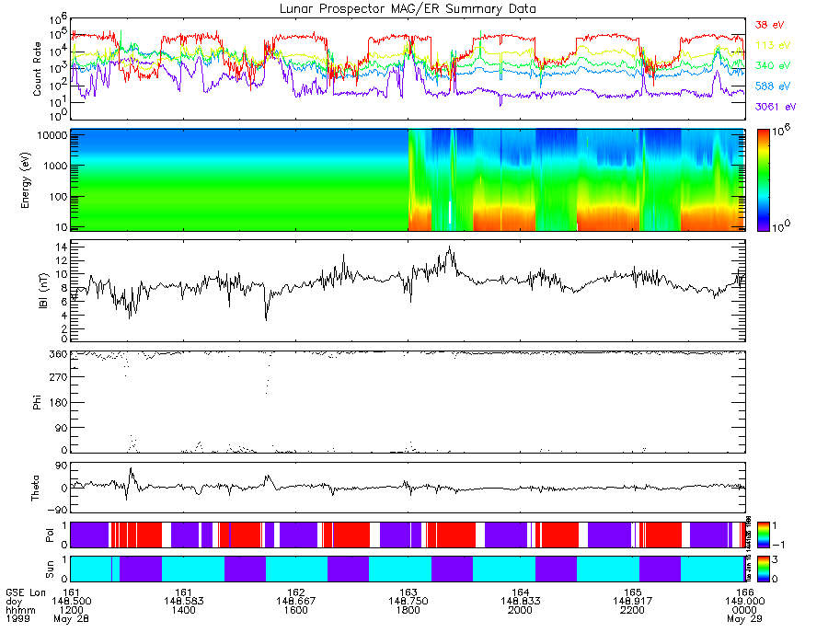Click the '180' tick on the Phi axis

tap(58, 403)
